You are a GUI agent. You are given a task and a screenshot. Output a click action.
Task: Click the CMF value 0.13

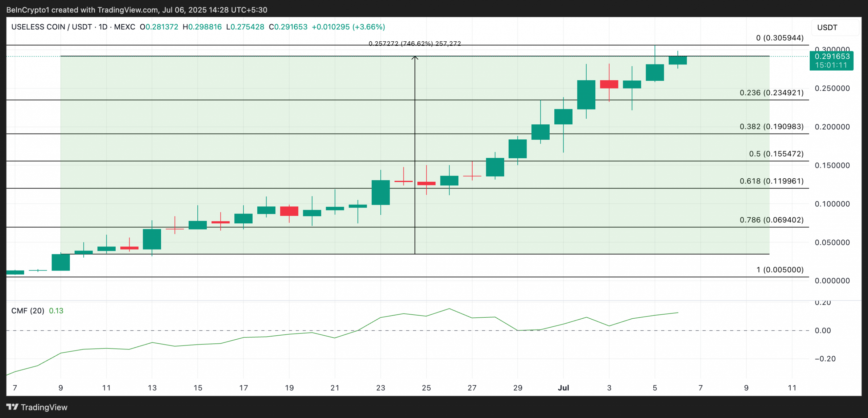56,311
